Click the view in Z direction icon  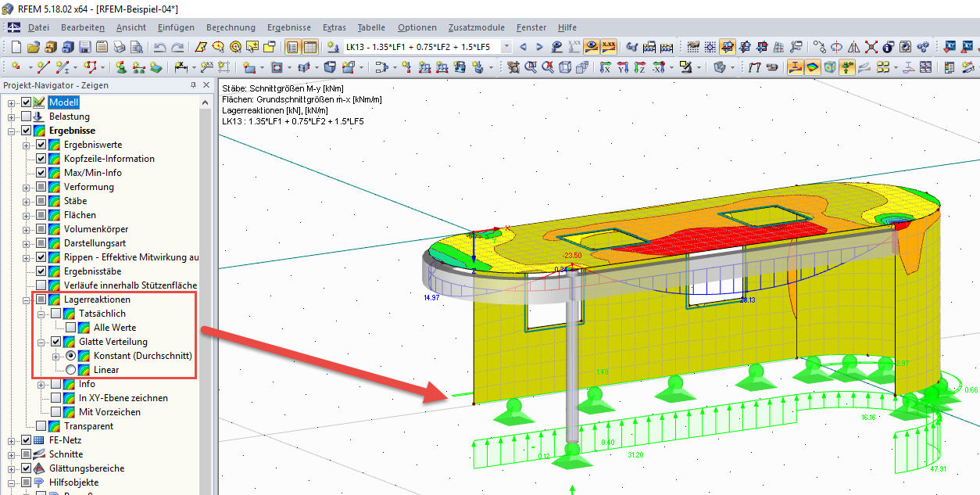click(640, 67)
